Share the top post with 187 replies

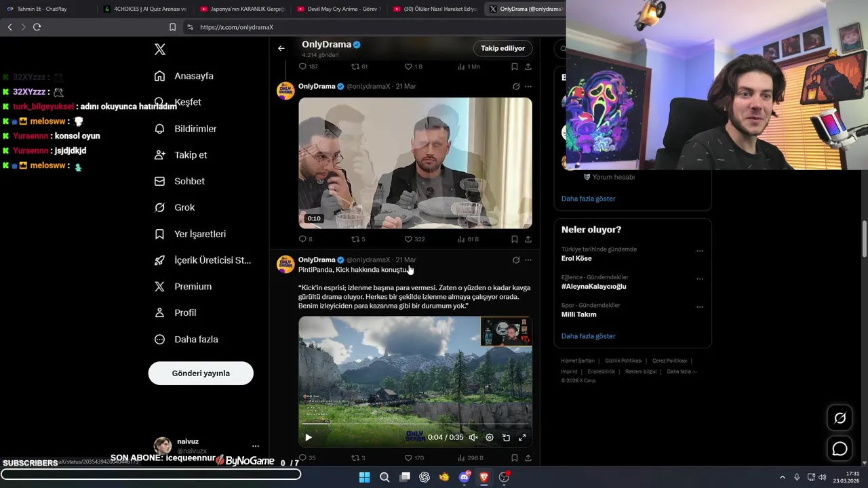[x=528, y=66]
